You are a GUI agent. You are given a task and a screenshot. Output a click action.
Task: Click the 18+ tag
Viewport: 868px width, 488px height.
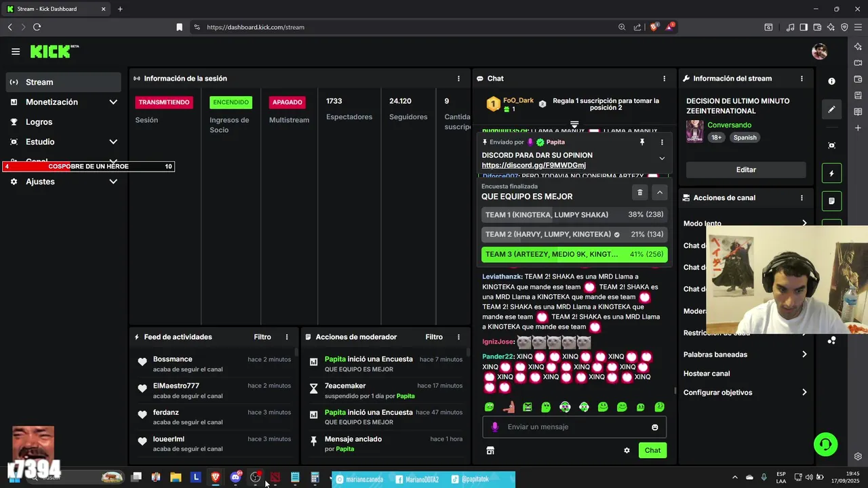point(717,138)
